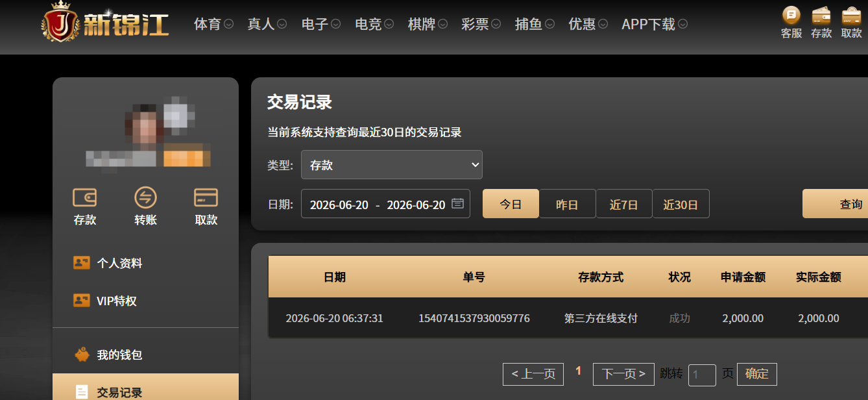868x400 pixels.
Task: Open the 彩票 navigation item
Action: tap(475, 24)
